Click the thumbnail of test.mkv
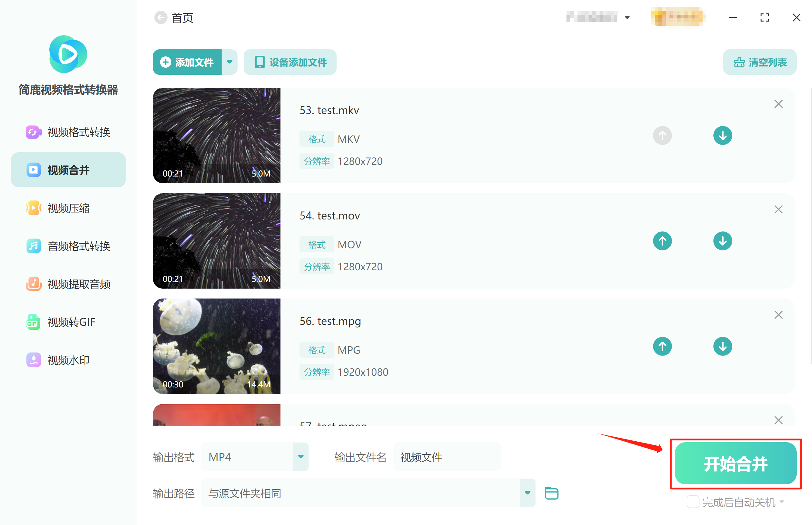The width and height of the screenshot is (812, 525). click(216, 135)
